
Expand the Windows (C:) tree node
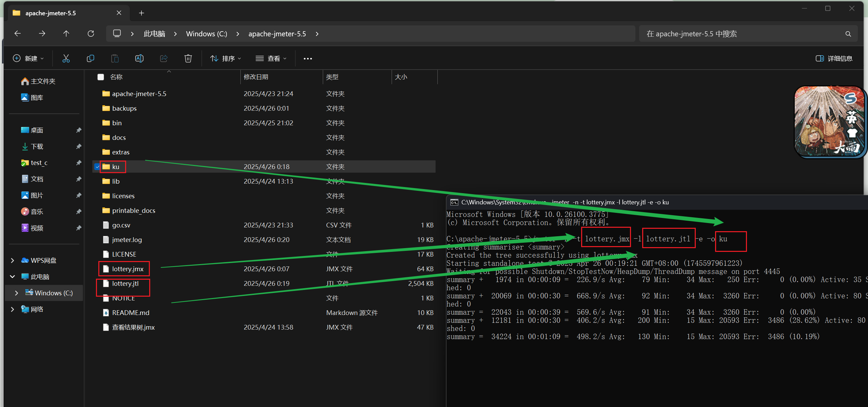click(x=16, y=293)
